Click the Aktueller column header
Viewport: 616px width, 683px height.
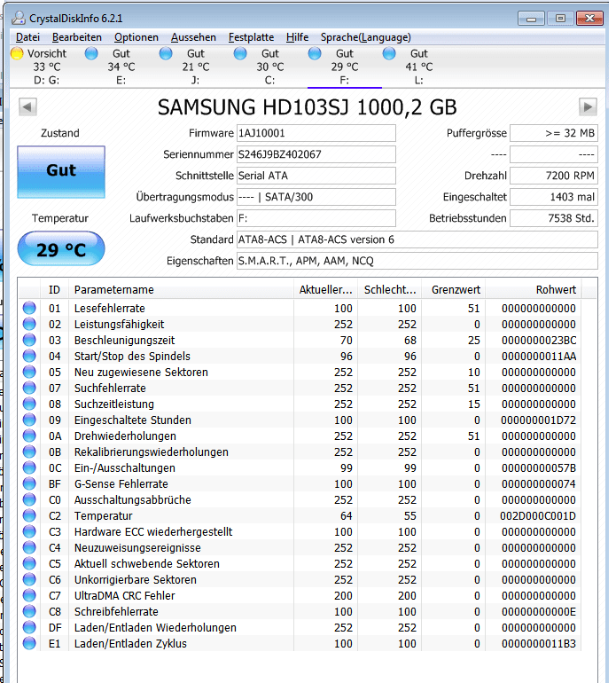click(x=325, y=290)
